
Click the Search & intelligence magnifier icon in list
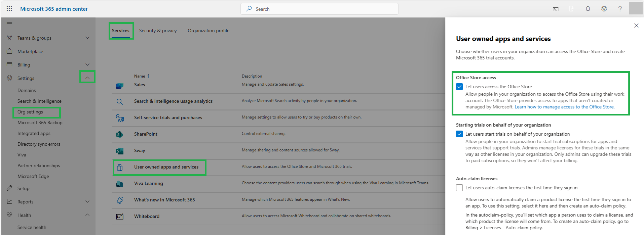pyautogui.click(x=120, y=101)
